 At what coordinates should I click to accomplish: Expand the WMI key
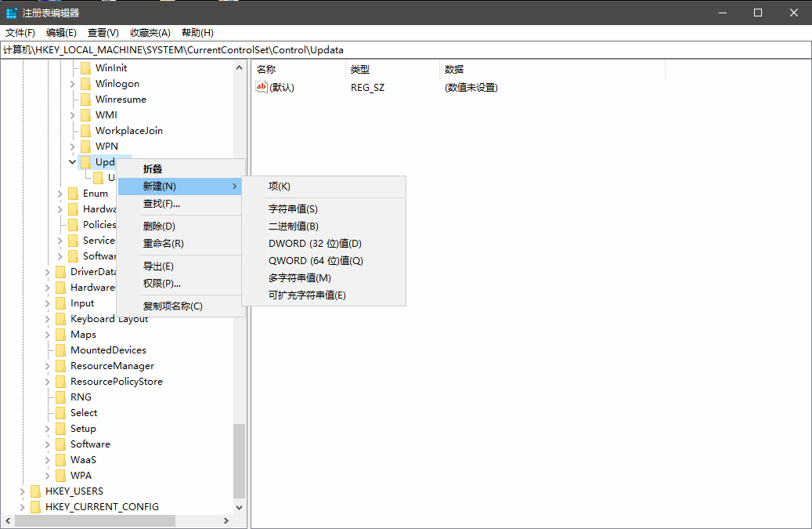coord(73,115)
